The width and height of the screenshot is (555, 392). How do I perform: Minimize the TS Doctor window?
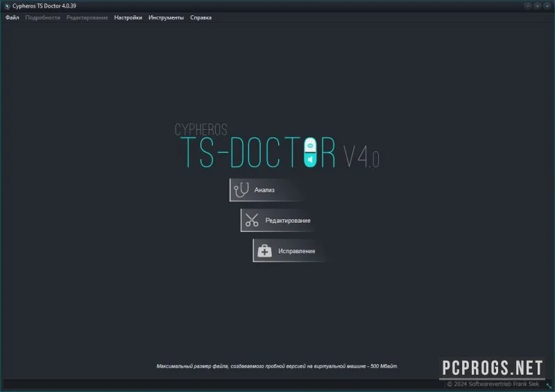(527, 6)
